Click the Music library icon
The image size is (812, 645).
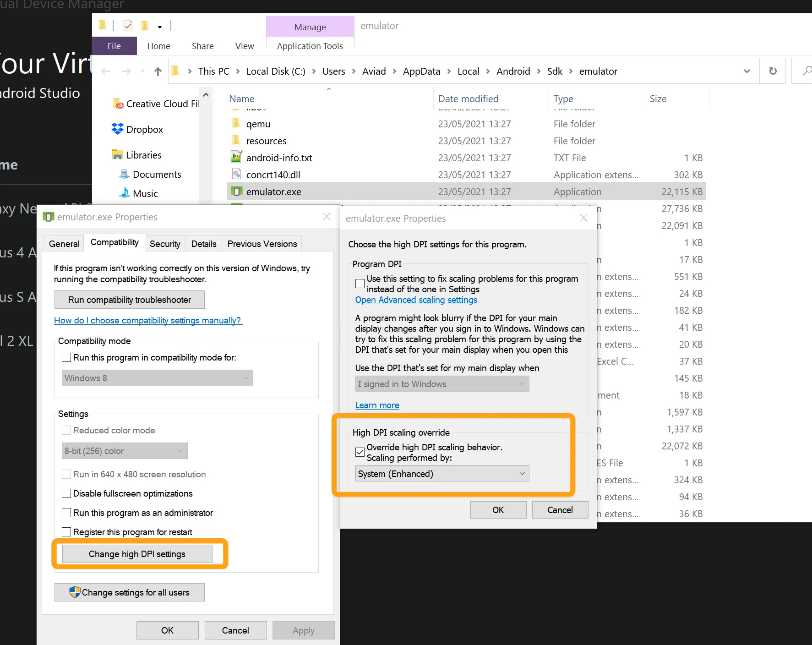124,193
